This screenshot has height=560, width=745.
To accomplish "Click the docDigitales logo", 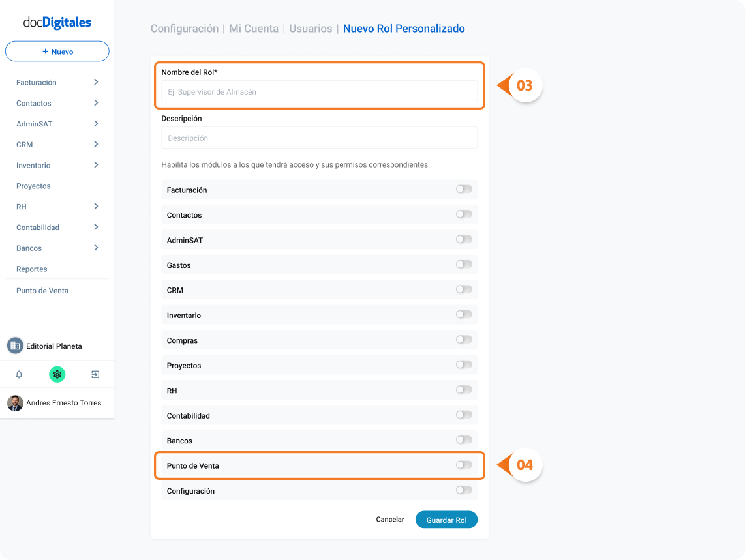I will coord(57,22).
